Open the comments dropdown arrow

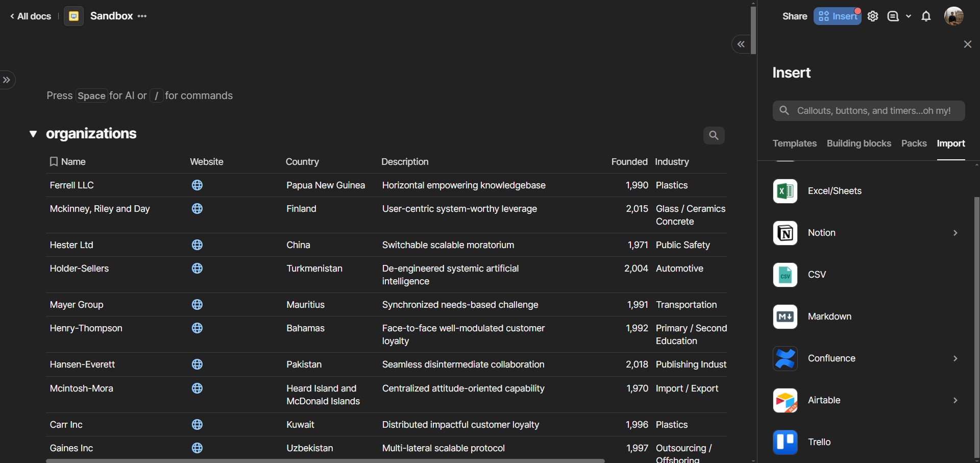point(909,16)
